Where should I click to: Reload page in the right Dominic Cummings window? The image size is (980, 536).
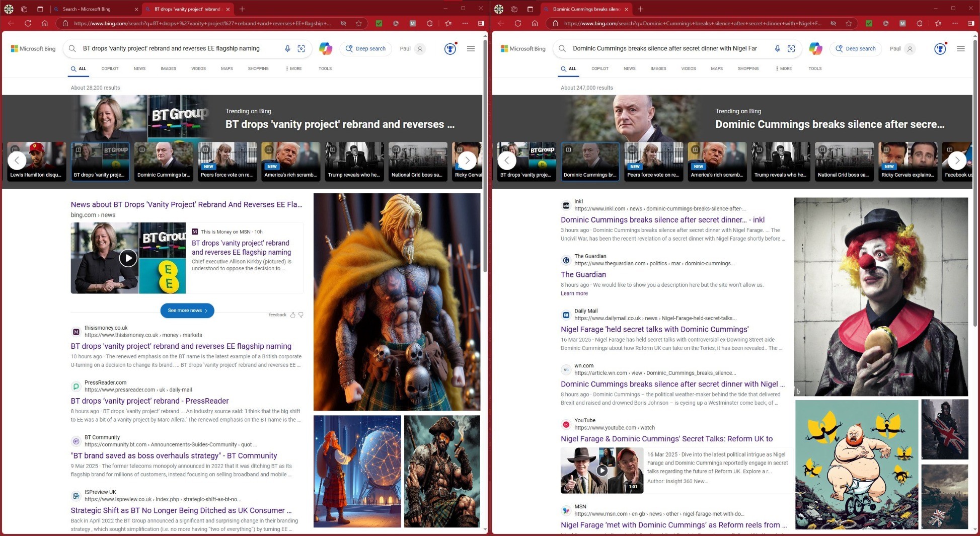tap(518, 23)
